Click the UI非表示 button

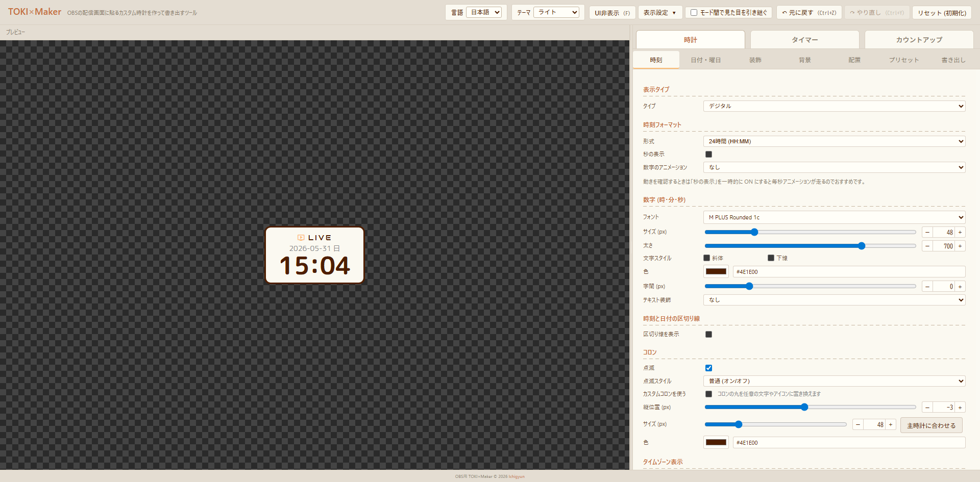click(x=612, y=13)
